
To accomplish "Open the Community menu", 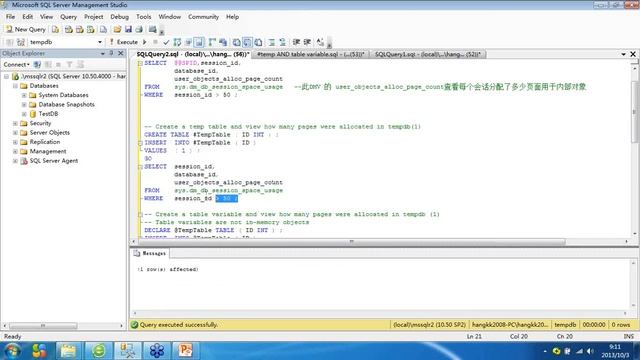I will pyautogui.click(x=203, y=17).
